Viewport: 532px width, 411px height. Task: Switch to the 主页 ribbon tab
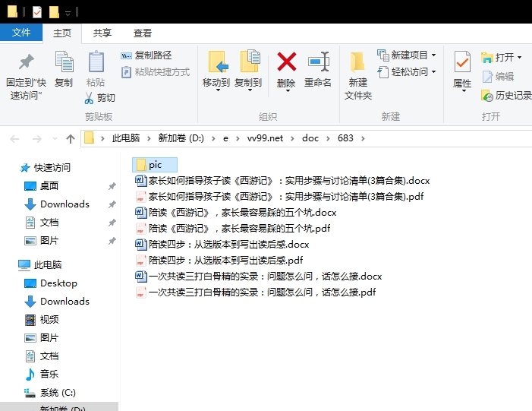click(x=62, y=33)
